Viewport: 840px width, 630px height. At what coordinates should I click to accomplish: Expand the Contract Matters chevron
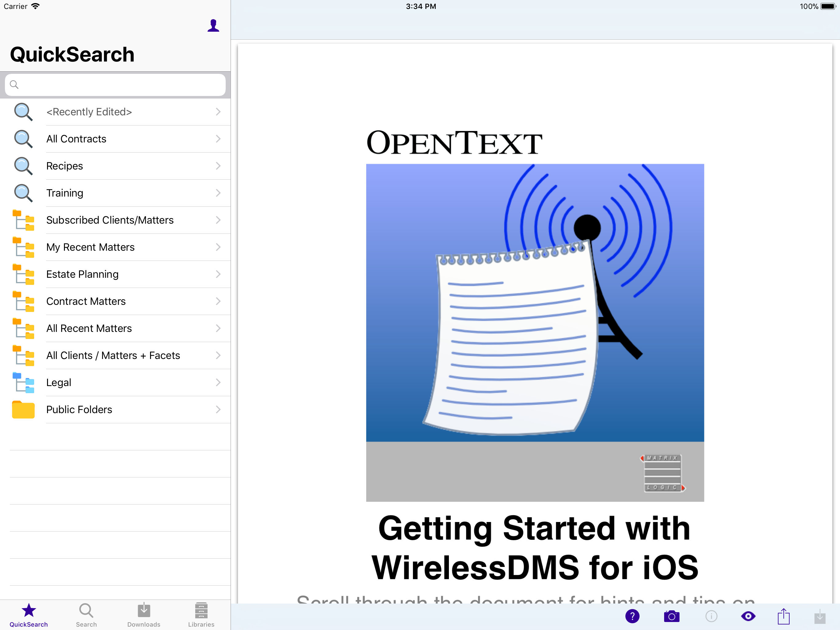[x=218, y=301]
